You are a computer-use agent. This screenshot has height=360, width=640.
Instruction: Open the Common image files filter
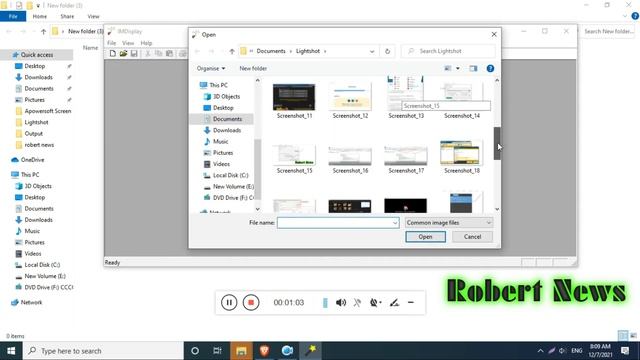pos(449,223)
